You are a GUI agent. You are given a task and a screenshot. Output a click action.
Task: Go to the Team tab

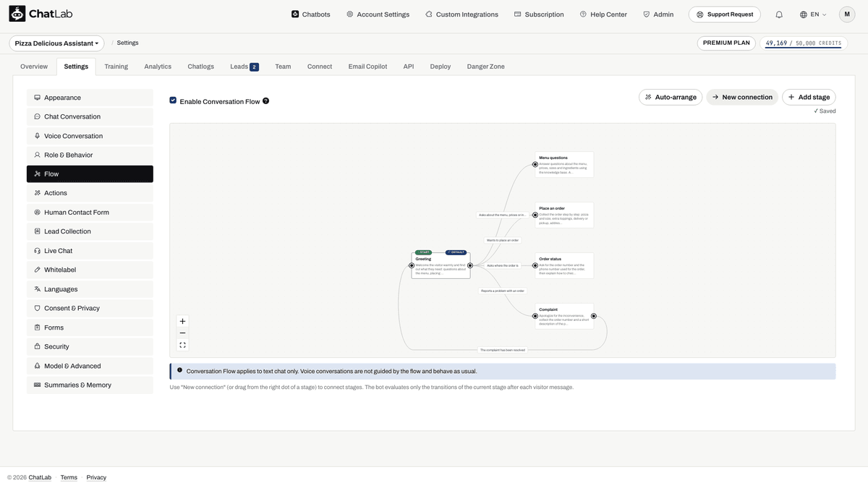283,67
